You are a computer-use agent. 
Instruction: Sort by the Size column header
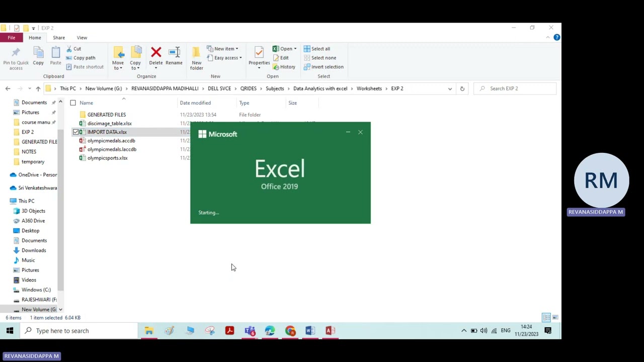[292, 103]
